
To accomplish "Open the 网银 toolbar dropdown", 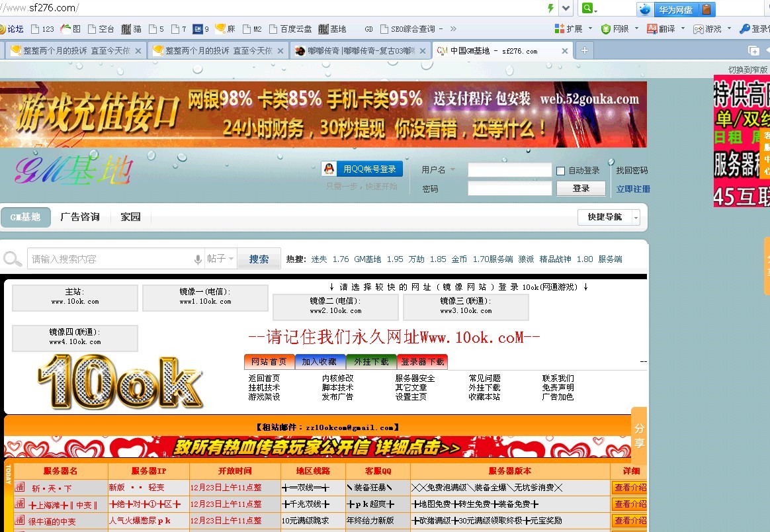I will (620, 29).
